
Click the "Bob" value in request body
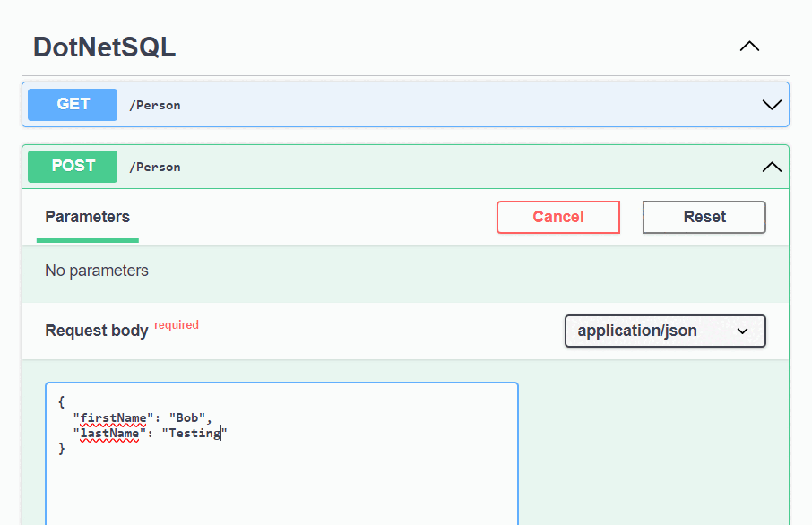point(188,417)
